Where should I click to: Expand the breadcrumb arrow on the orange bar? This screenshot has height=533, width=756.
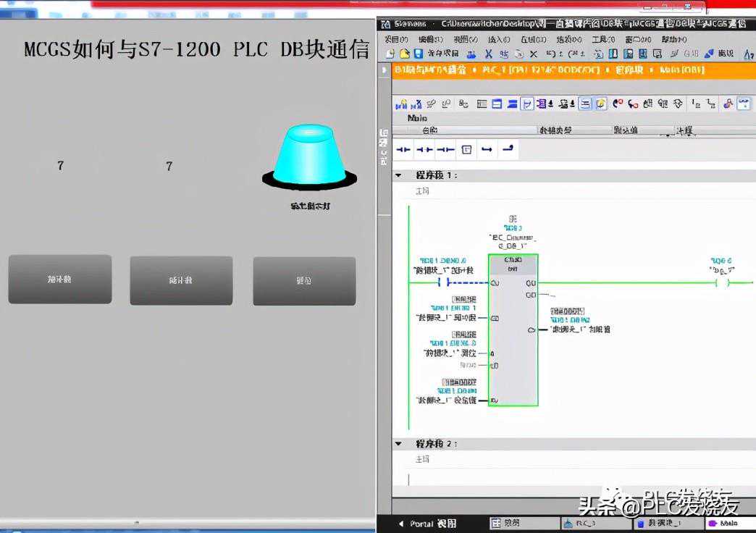(384, 70)
